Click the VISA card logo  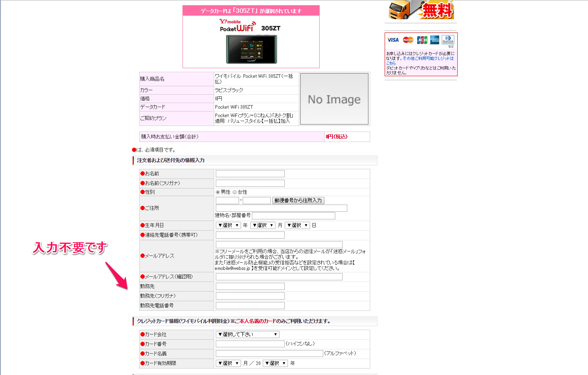pyautogui.click(x=393, y=40)
